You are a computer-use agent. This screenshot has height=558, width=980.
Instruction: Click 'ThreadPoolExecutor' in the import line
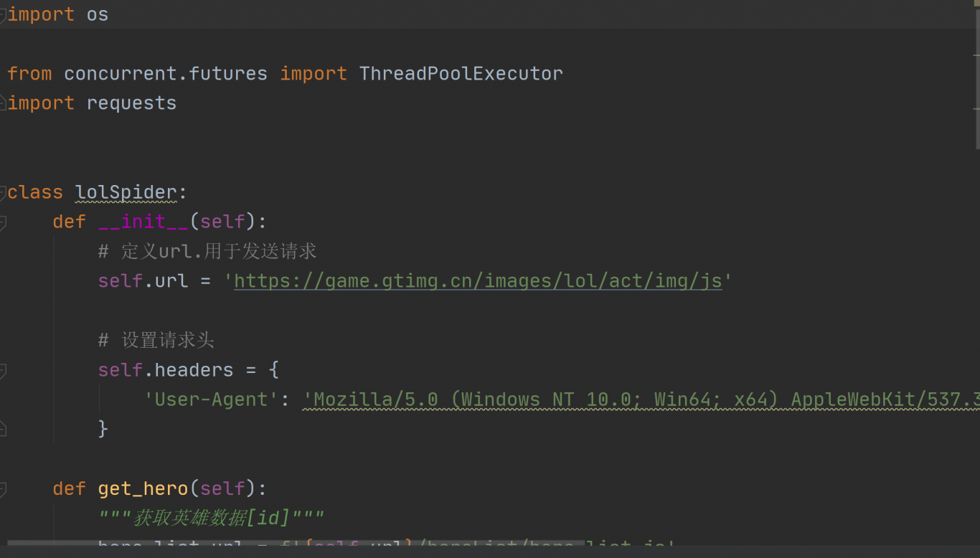point(461,73)
